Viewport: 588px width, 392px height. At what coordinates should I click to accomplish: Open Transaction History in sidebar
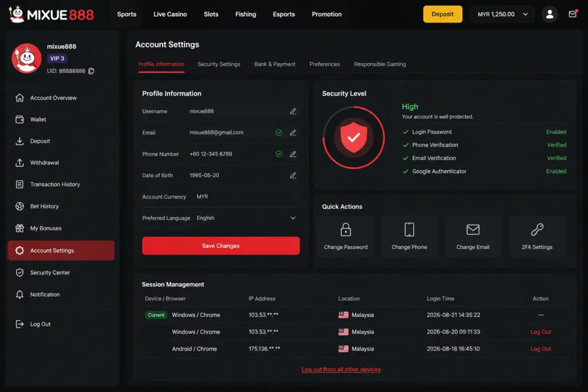click(x=61, y=184)
